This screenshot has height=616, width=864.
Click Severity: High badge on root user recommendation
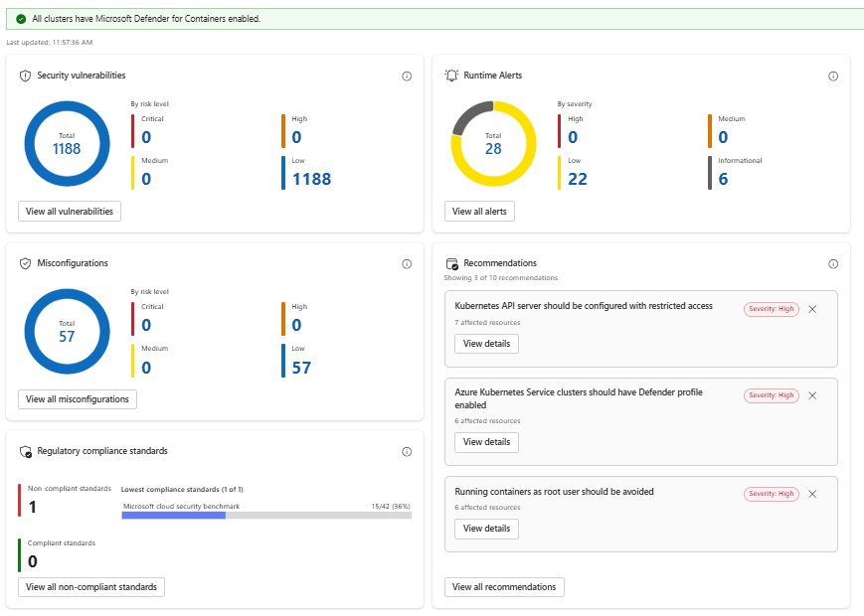[772, 494]
